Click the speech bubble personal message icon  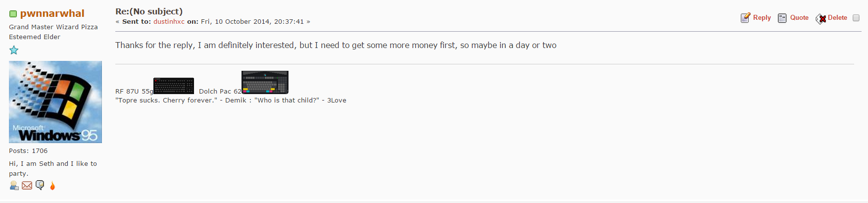coord(40,186)
